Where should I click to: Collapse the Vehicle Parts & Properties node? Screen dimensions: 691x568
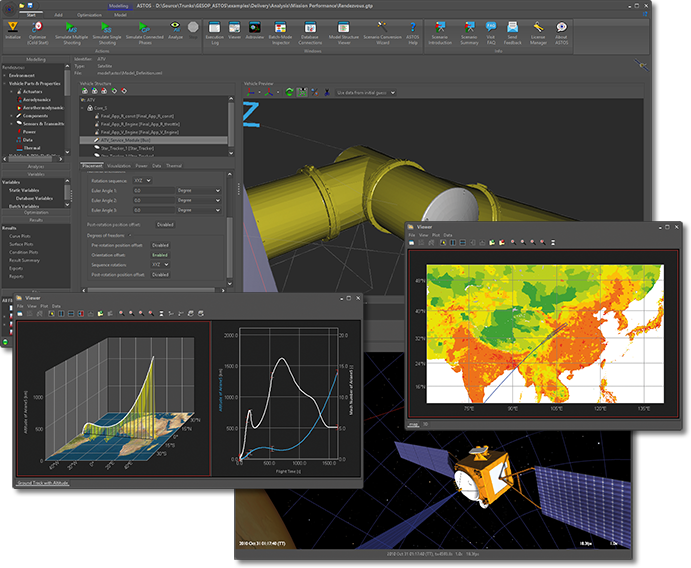(5, 83)
